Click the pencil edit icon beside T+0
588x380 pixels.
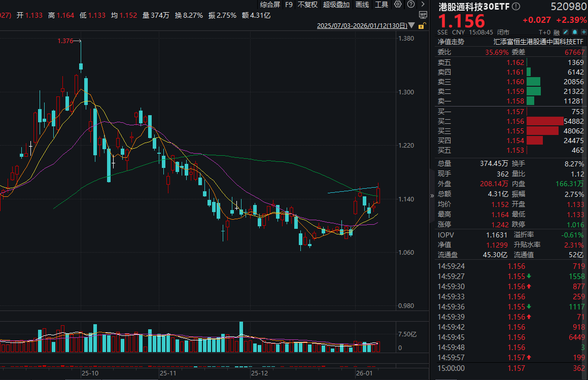565,31
